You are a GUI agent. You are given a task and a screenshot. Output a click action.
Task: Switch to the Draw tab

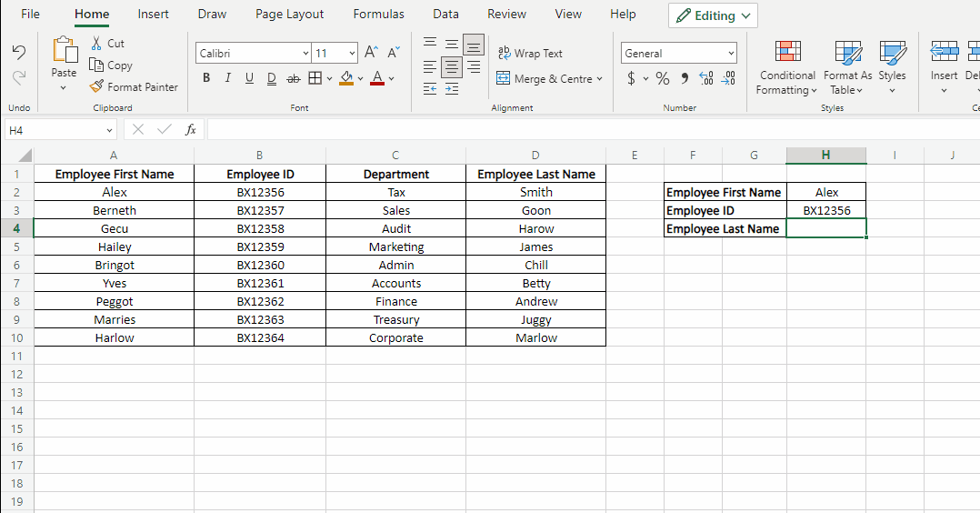[212, 14]
